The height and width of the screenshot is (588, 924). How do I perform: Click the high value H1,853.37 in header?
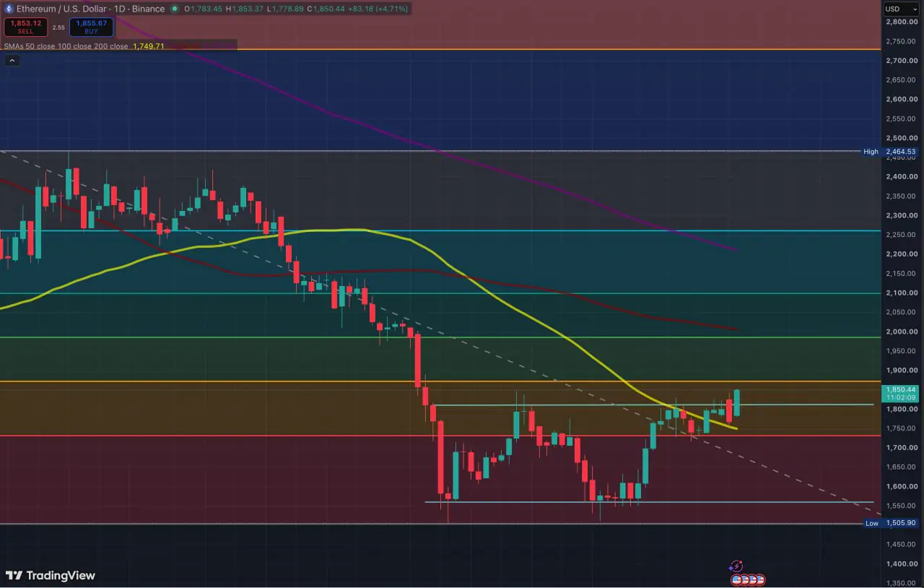(243, 9)
